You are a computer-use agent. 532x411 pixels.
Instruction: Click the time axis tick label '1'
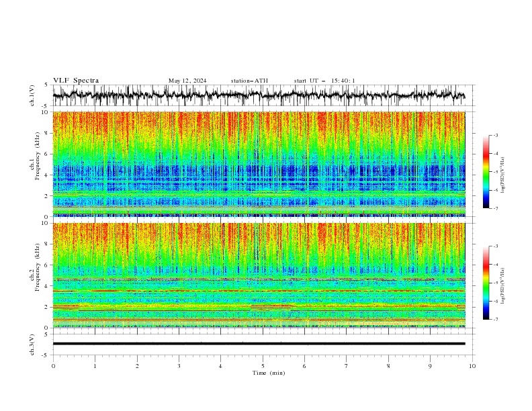click(95, 366)
